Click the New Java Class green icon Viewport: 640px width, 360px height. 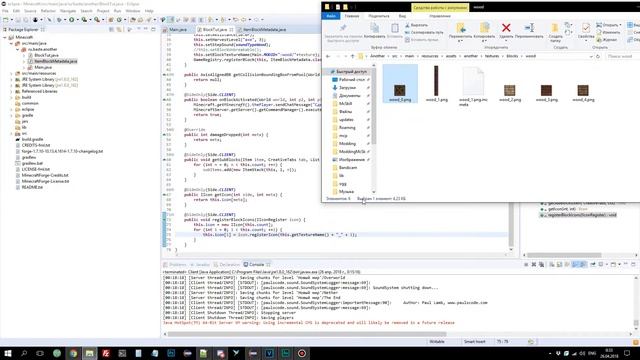coord(119,20)
